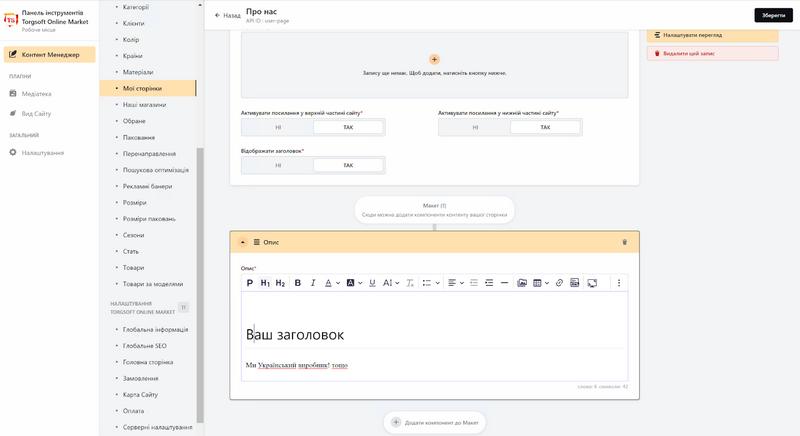This screenshot has width=800, height=436.
Task: Collapse the Опис component panel
Action: point(243,242)
